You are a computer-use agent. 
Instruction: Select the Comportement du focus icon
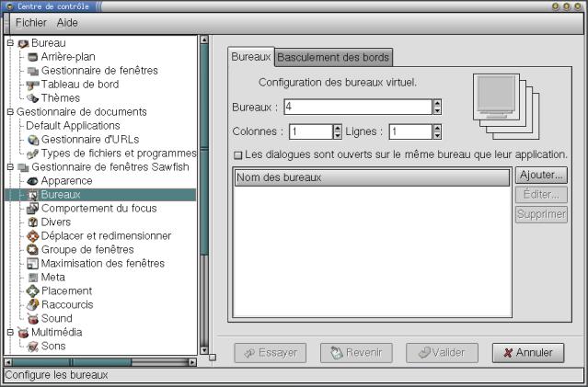coord(32,209)
